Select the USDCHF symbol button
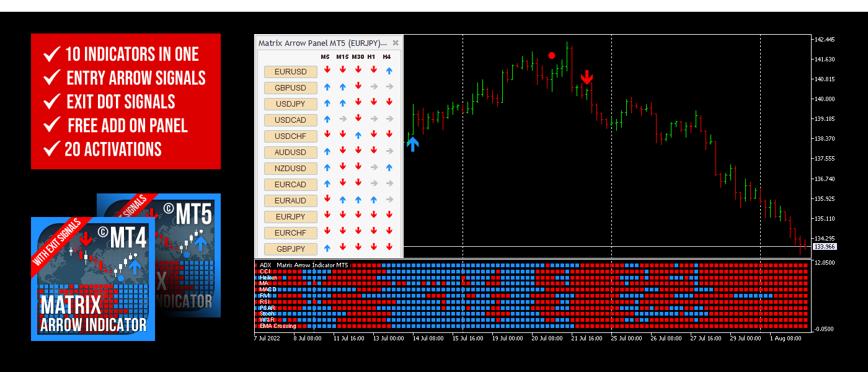Image resolution: width=868 pixels, height=372 pixels. tap(291, 136)
